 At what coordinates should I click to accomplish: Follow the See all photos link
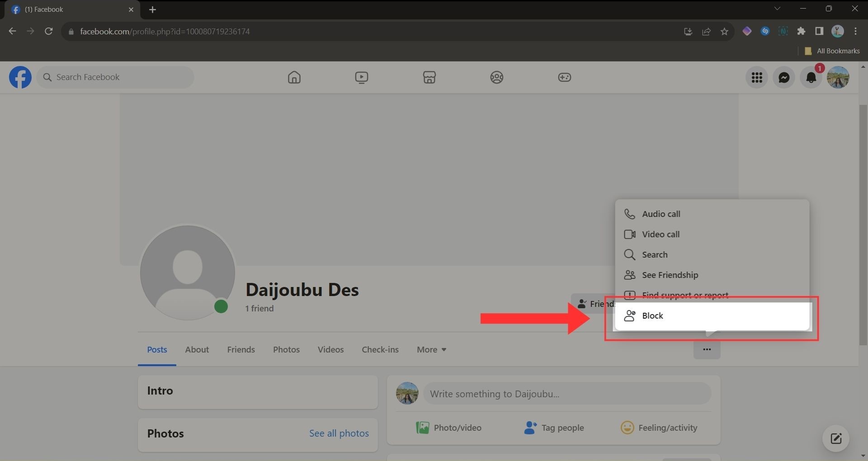(339, 433)
